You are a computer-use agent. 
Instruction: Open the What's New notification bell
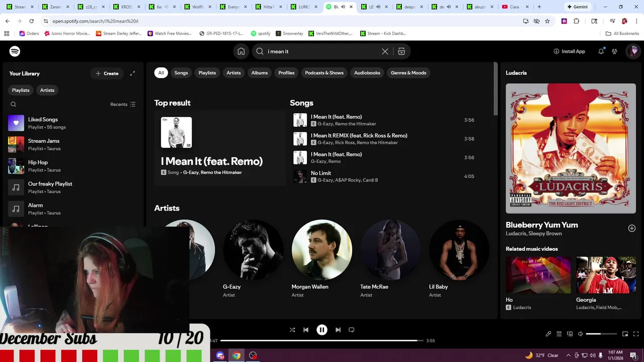pyautogui.click(x=601, y=51)
